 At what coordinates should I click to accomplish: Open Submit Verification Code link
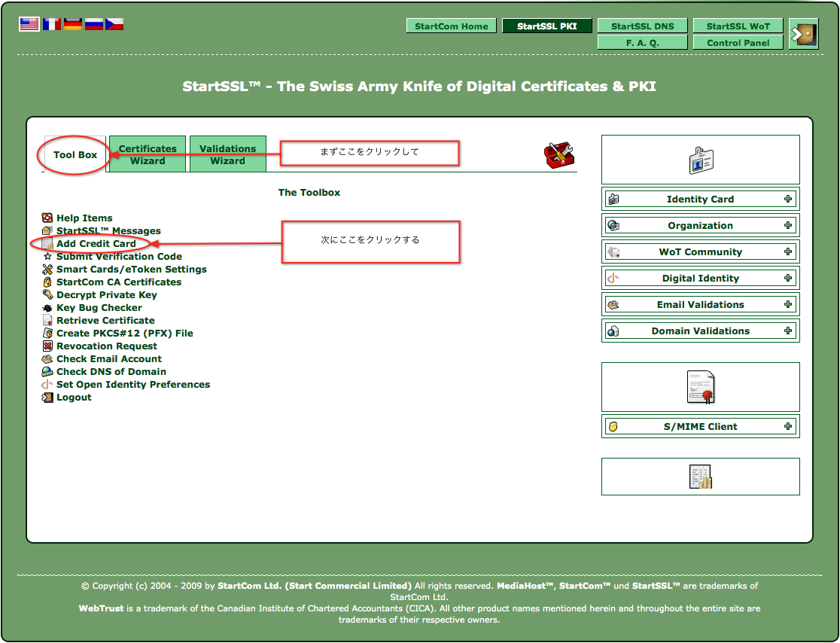(x=120, y=256)
